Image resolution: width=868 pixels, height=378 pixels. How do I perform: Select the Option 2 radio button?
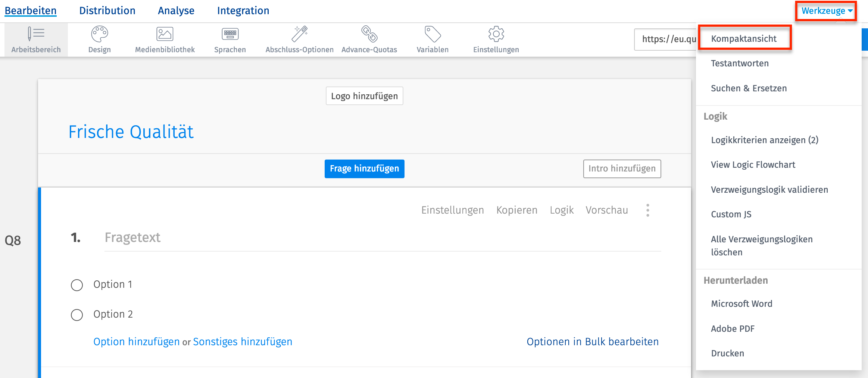point(77,315)
